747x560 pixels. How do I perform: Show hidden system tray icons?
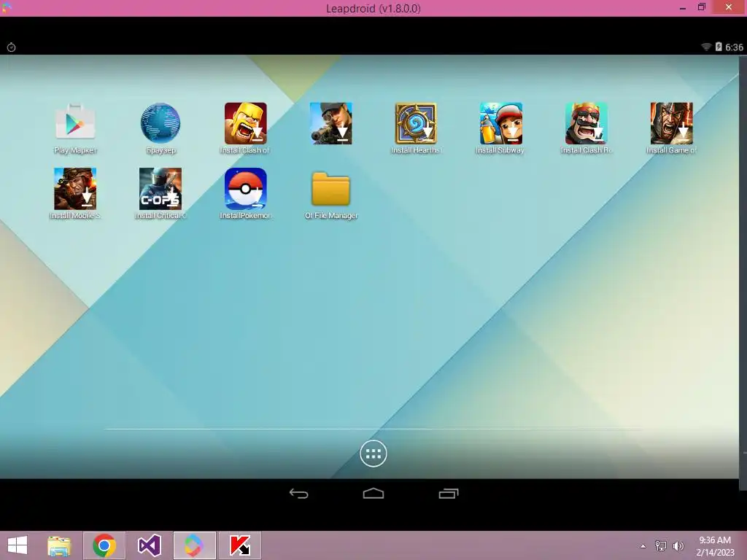[643, 546]
